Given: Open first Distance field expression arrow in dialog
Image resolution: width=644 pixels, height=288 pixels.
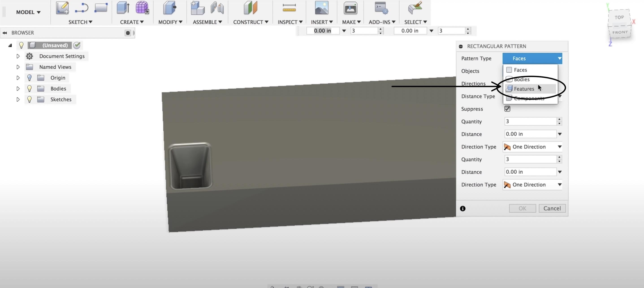Looking at the screenshot, I should tap(560, 134).
